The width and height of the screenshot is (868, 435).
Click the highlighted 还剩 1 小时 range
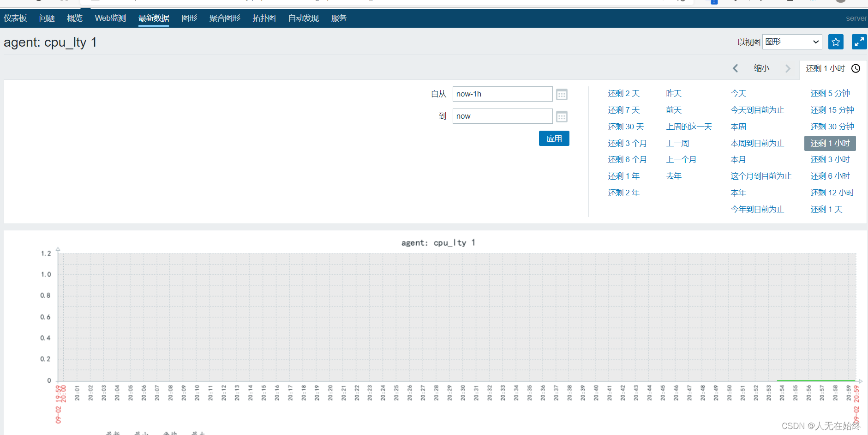point(830,144)
